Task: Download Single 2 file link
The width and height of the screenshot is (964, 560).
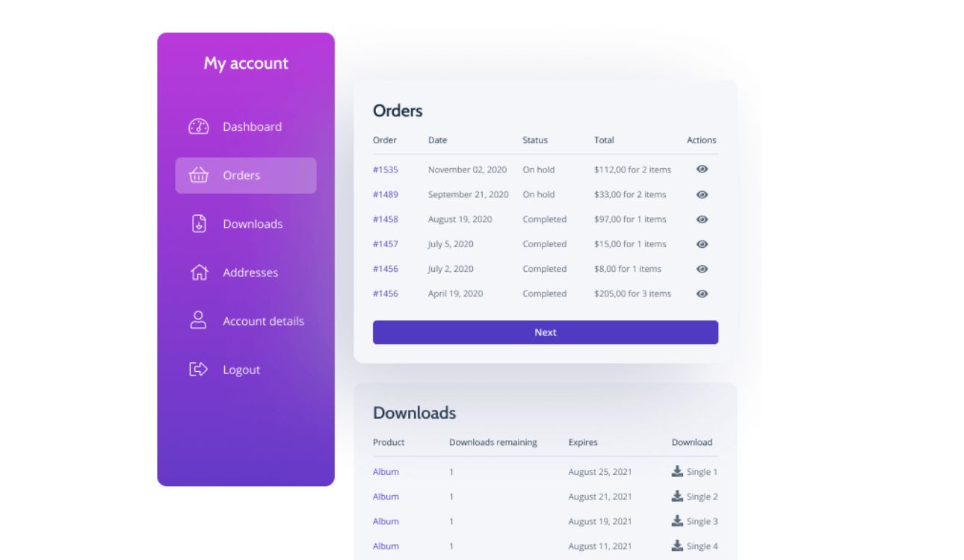Action: [x=702, y=497]
